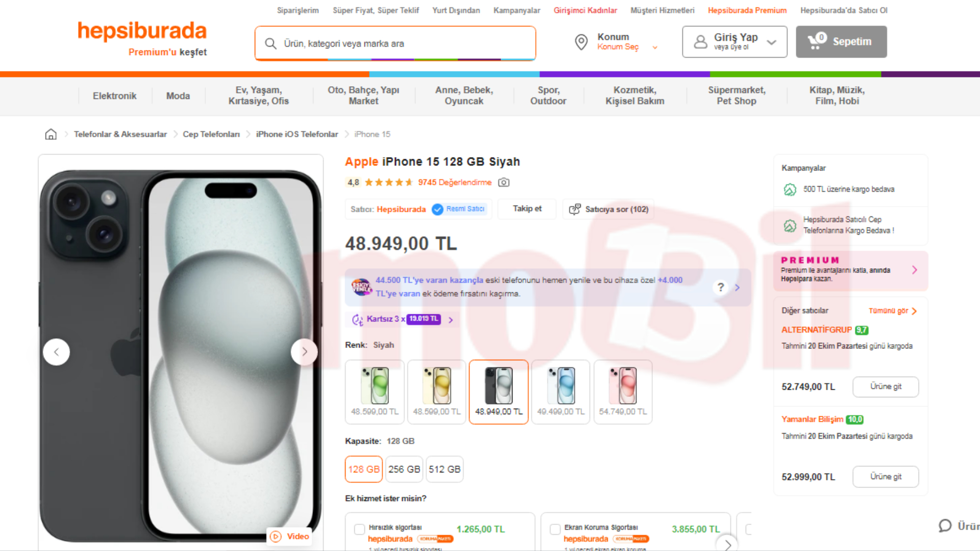Click the camera icon beside reviews
Image resolution: width=980 pixels, height=551 pixels.
point(504,183)
